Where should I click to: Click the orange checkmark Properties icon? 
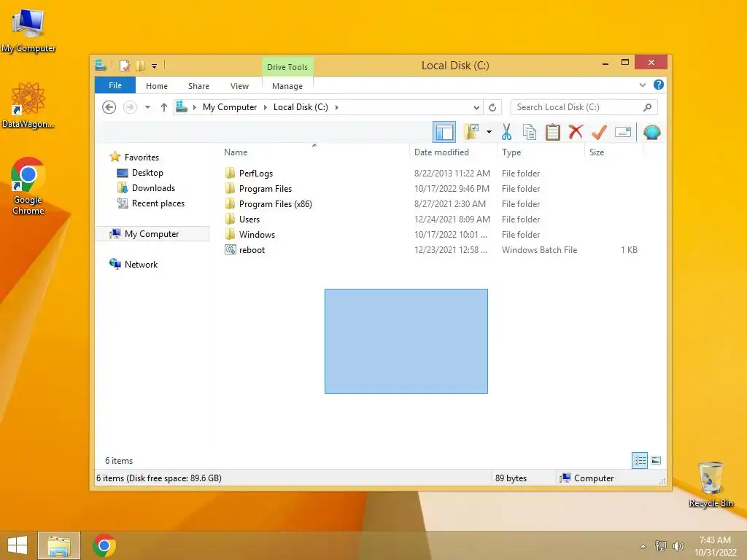[x=599, y=132]
